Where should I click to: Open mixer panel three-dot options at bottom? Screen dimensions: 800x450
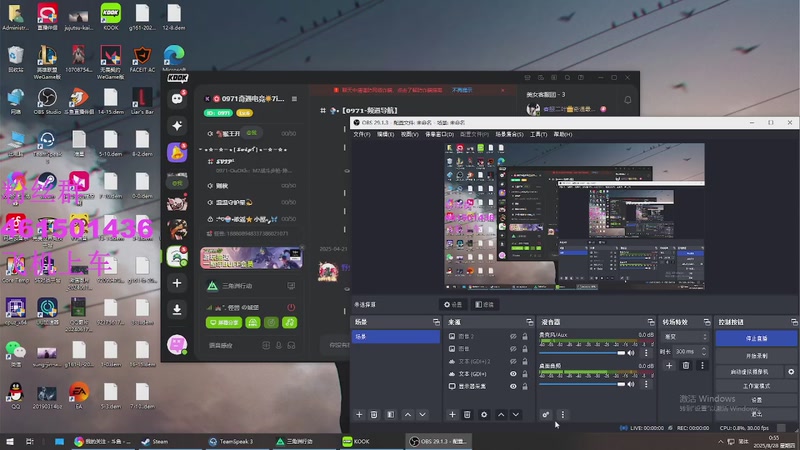click(x=563, y=415)
